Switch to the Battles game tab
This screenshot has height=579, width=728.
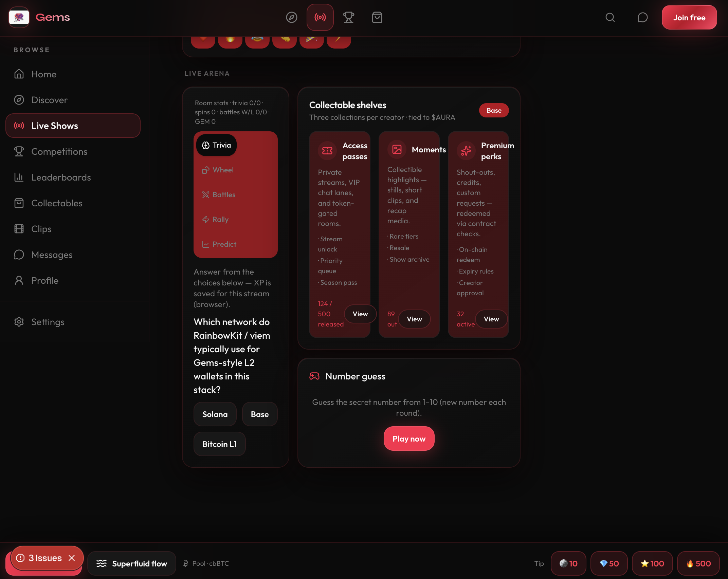(219, 194)
